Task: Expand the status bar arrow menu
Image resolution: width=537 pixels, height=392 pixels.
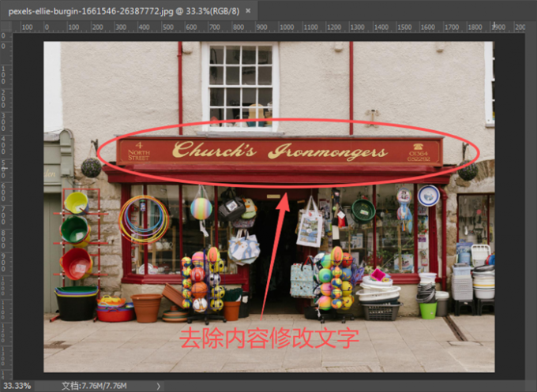Action: pyautogui.click(x=159, y=386)
